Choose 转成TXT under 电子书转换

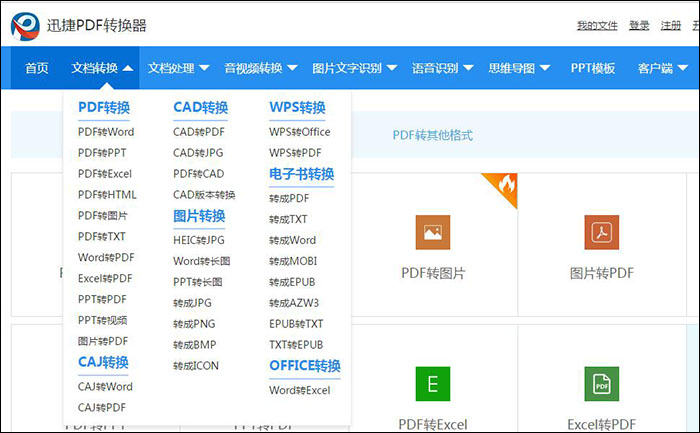coord(288,220)
